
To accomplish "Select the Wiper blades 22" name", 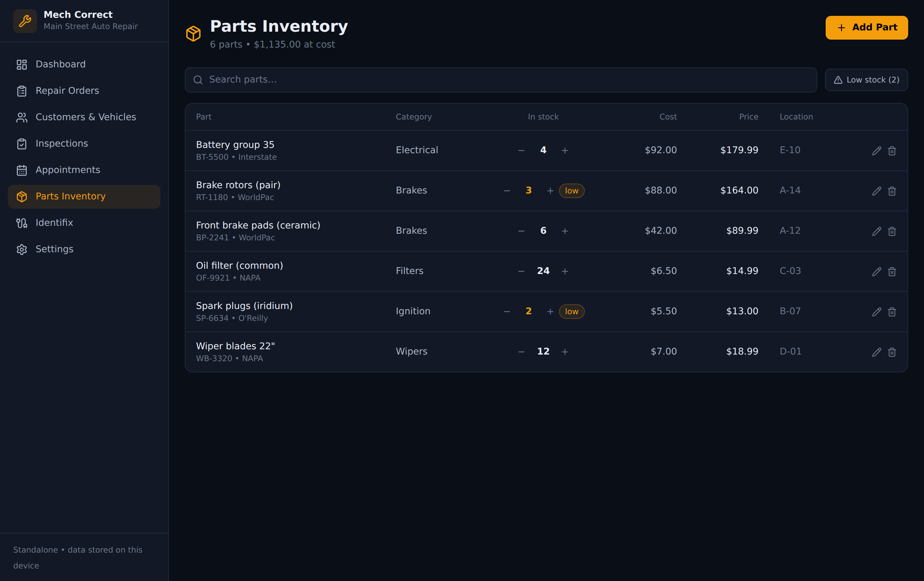I will (235, 346).
